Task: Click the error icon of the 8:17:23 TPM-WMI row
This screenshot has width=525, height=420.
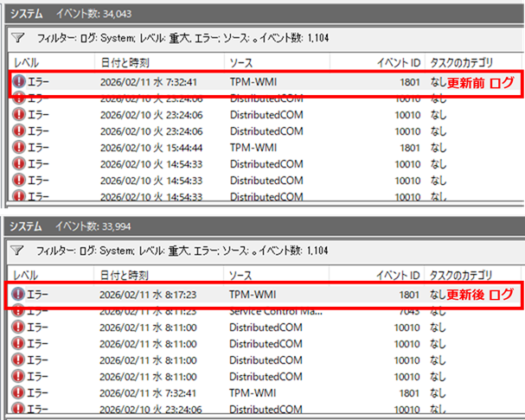Action: [x=20, y=295]
